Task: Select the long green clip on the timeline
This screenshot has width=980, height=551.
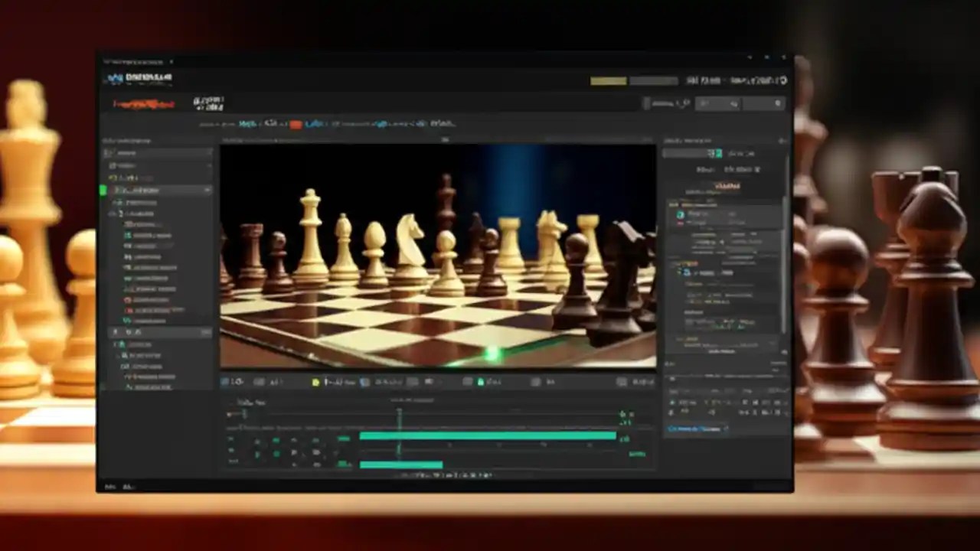Action: 486,436
